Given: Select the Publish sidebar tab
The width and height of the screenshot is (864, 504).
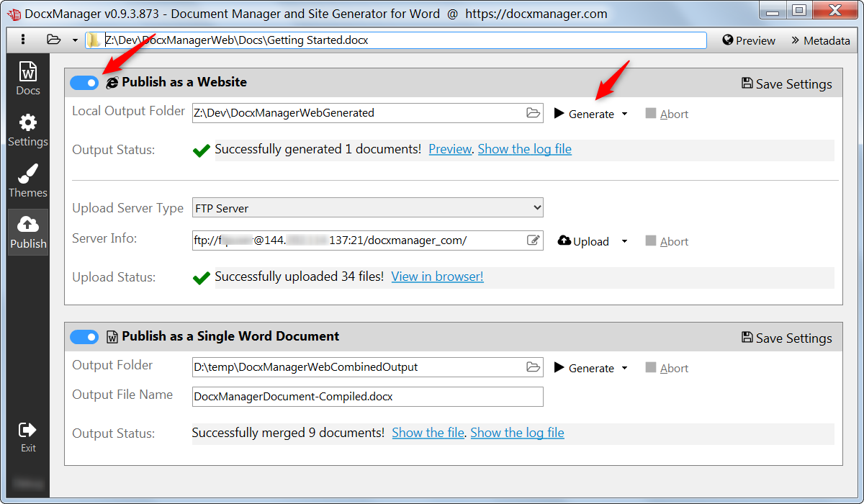Looking at the screenshot, I should point(28,232).
